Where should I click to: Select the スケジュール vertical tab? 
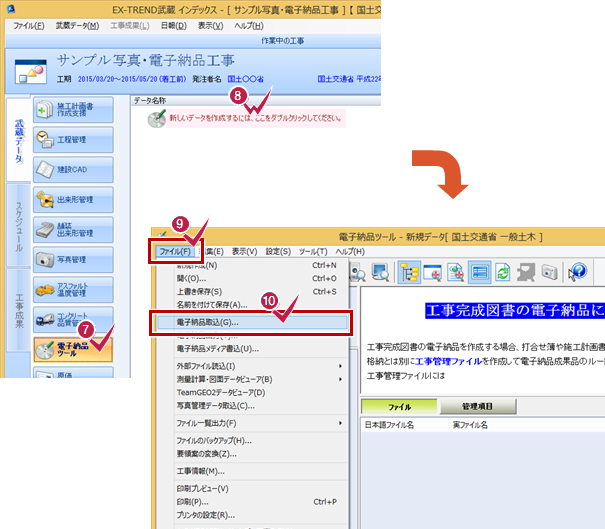point(19,226)
